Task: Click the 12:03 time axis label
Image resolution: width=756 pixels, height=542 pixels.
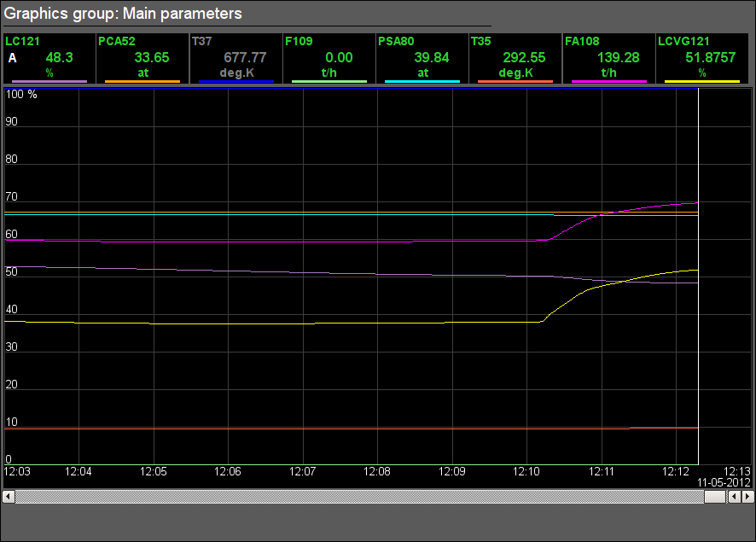Action: click(17, 471)
